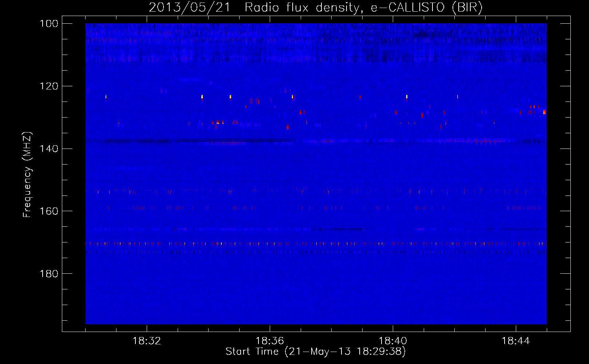Click the '18:36' time tick label
This screenshot has height=364, width=589.
(270, 341)
